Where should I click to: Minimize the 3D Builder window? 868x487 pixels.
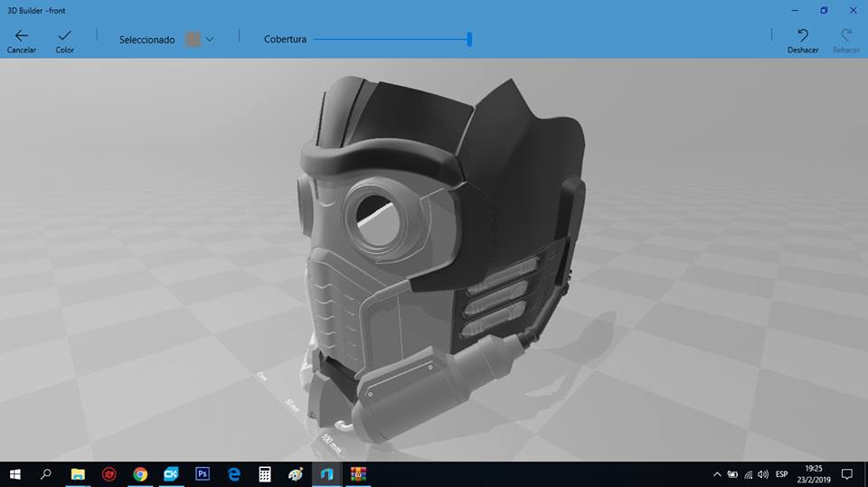795,10
